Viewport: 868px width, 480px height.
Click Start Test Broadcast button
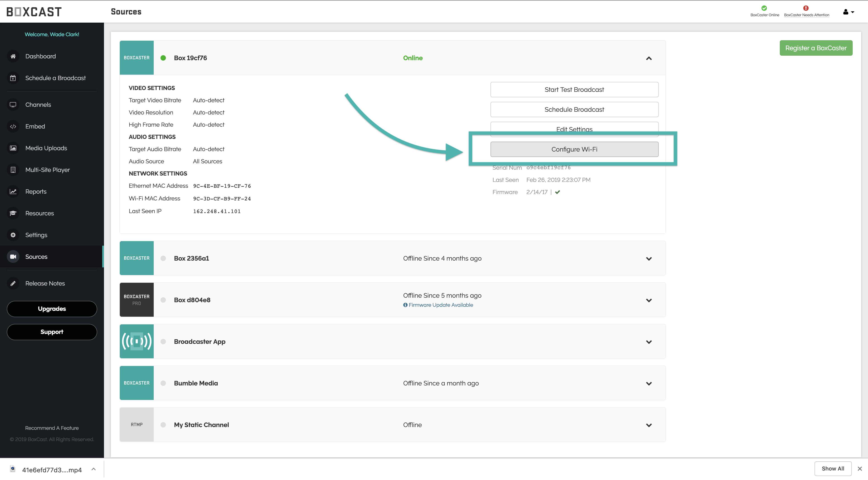[574, 90]
